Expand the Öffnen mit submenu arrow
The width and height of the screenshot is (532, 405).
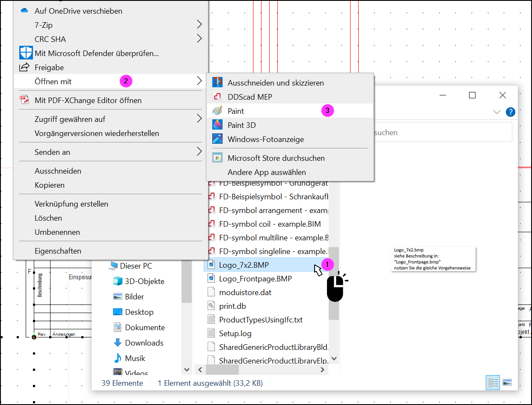(x=199, y=81)
